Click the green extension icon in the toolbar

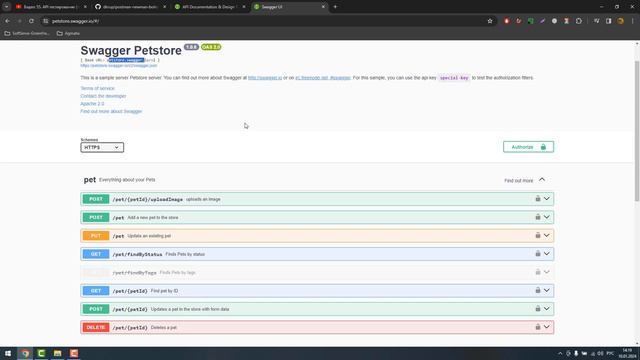tap(530, 21)
